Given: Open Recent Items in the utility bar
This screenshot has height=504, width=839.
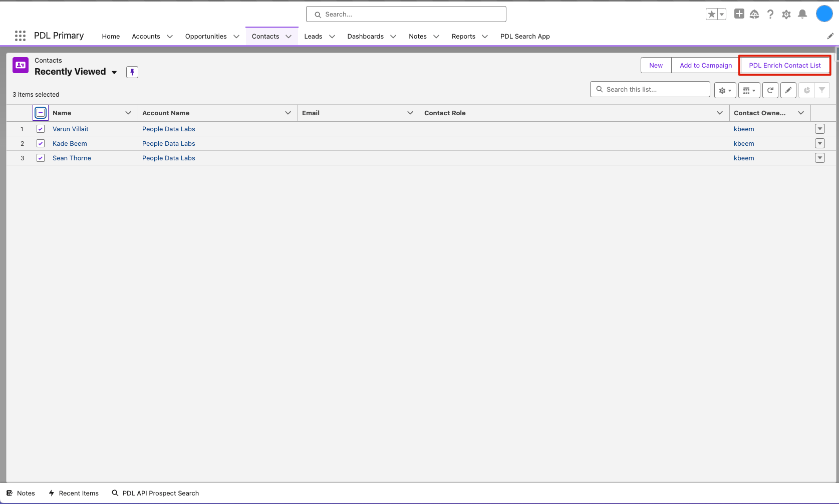Looking at the screenshot, I should (74, 493).
